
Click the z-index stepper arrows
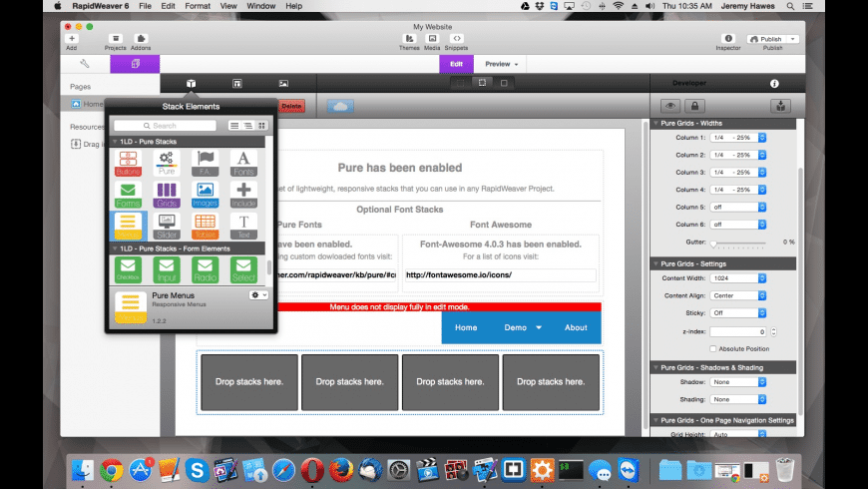(774, 331)
